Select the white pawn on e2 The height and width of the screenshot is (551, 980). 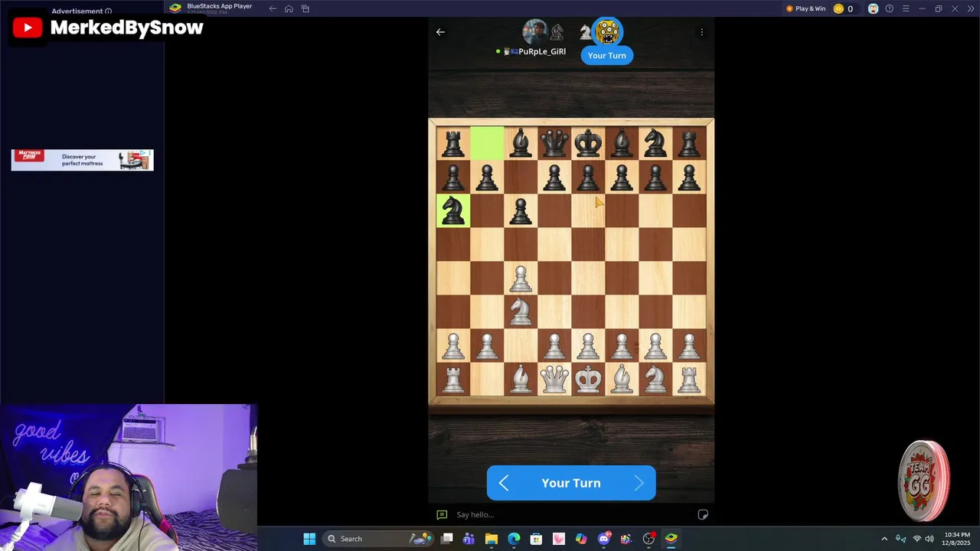pos(588,345)
